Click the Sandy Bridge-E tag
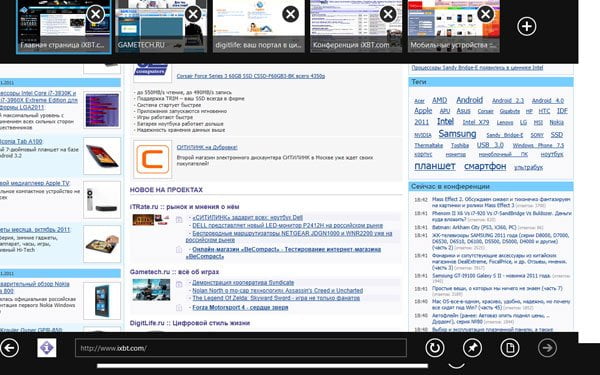Image resolution: width=600 pixels, height=375 pixels. 505,135
